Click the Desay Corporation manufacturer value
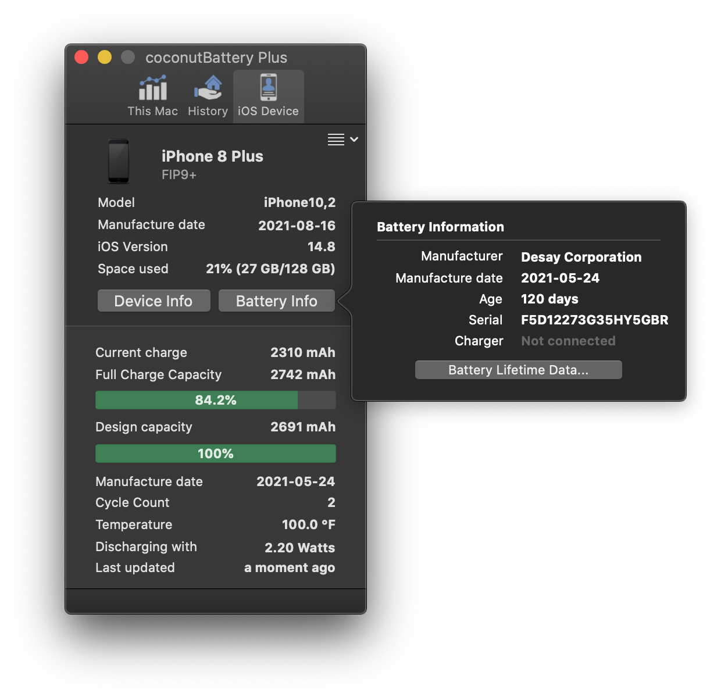The height and width of the screenshot is (700, 728). [x=581, y=257]
